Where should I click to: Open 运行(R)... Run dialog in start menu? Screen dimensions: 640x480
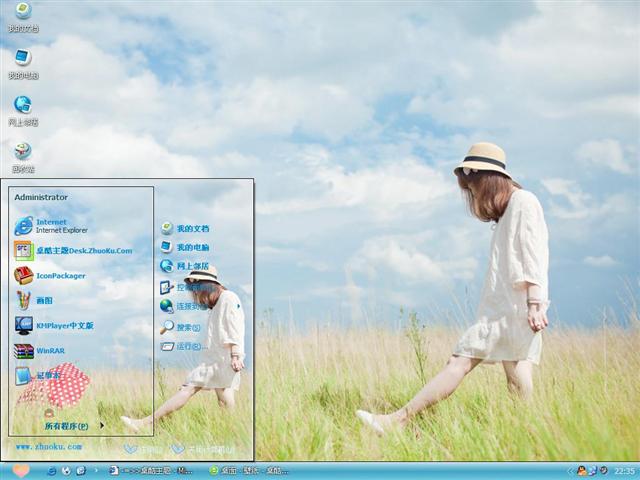pyautogui.click(x=184, y=347)
